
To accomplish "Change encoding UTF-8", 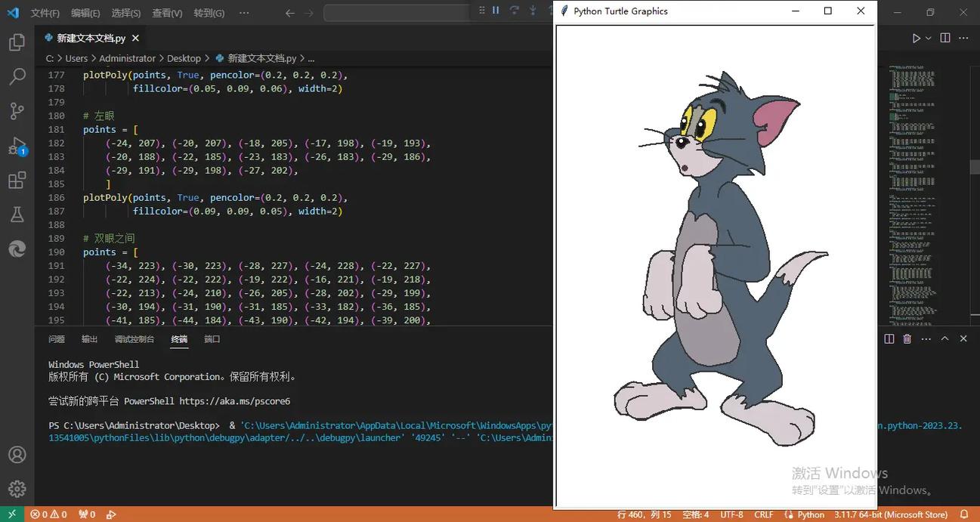I will pyautogui.click(x=731, y=514).
